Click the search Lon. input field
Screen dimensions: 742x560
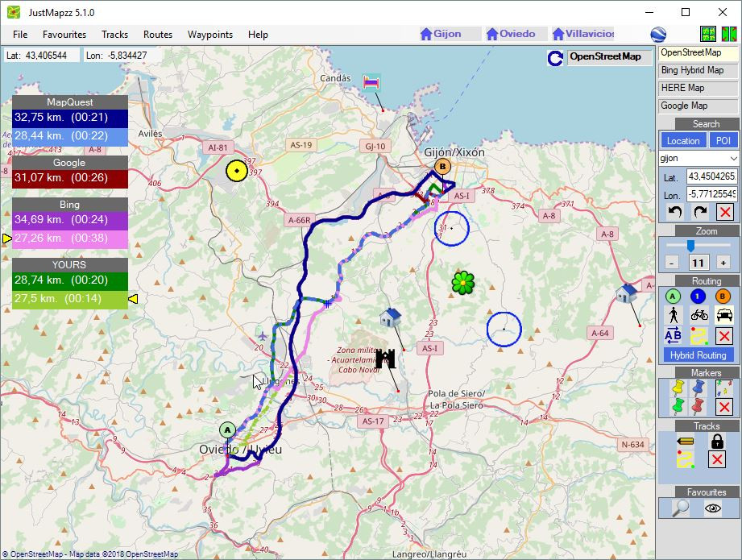pyautogui.click(x=711, y=194)
